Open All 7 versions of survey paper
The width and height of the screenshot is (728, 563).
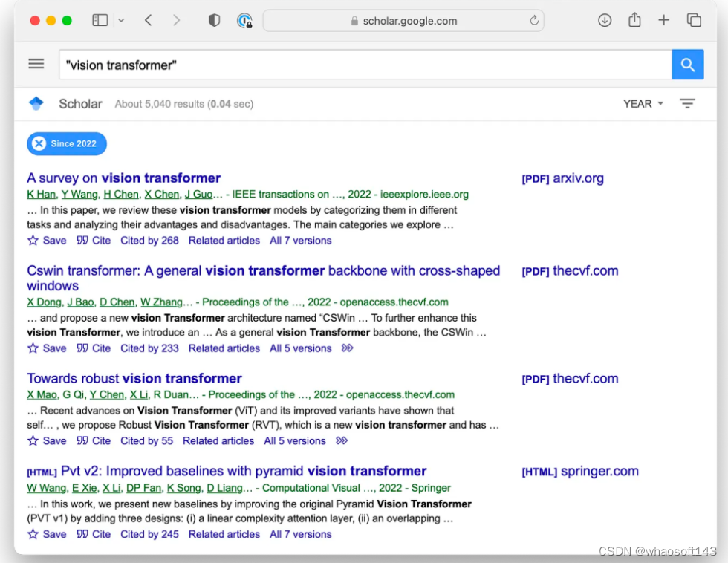pos(300,241)
